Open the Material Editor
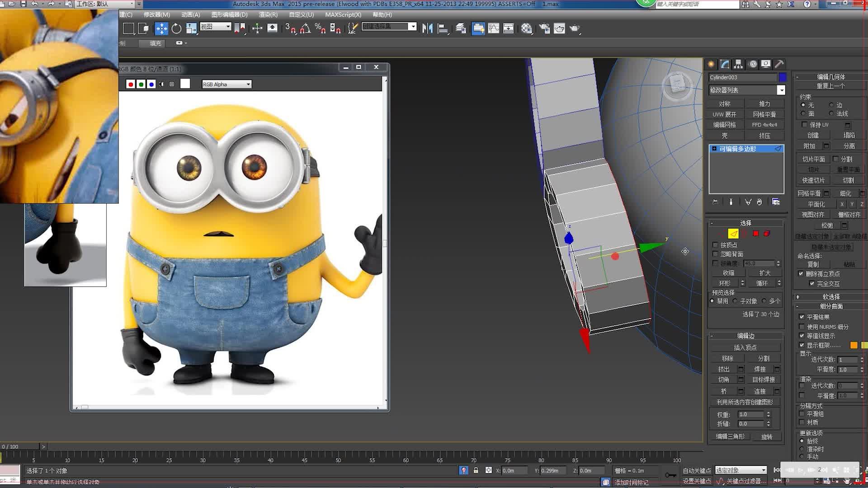868x488 pixels. (527, 28)
